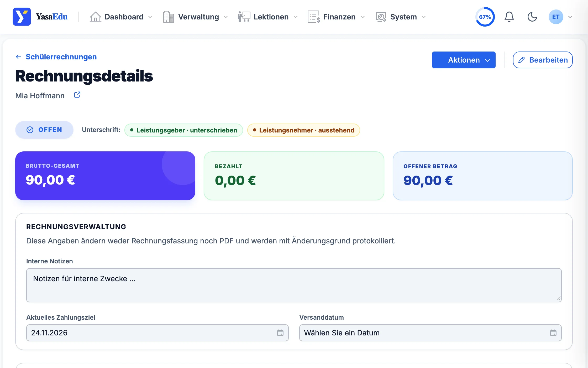Image resolution: width=588 pixels, height=368 pixels.
Task: Click the Dashboard house icon
Action: tap(95, 17)
